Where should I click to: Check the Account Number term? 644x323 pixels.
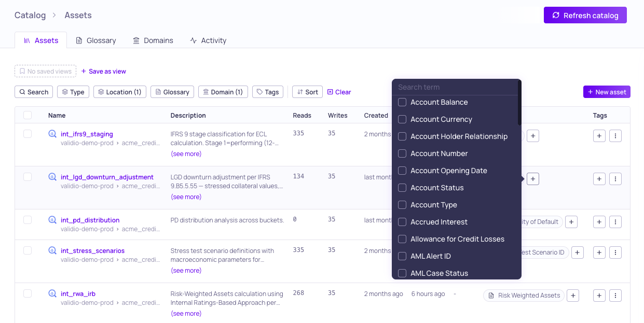[x=402, y=153]
